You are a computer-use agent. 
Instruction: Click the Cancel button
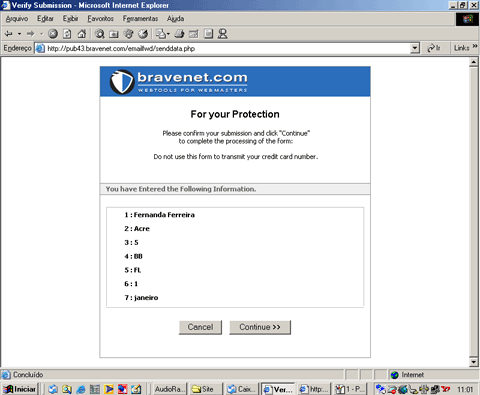click(200, 327)
